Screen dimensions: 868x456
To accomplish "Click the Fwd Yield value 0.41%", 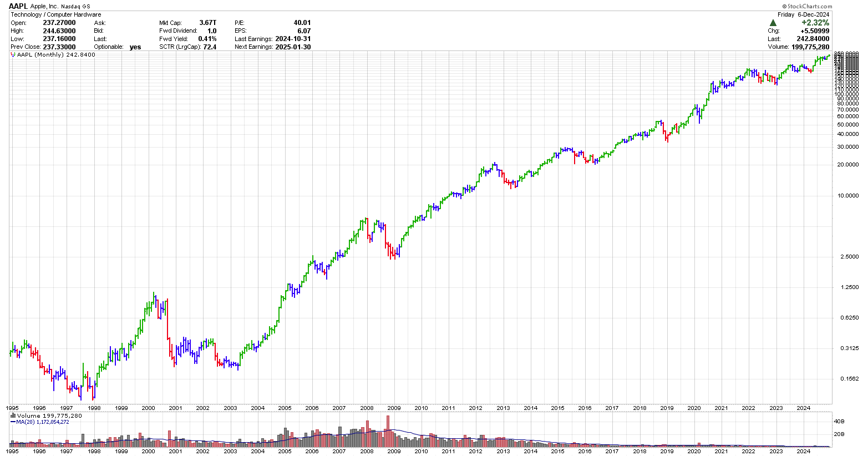I will (207, 39).
